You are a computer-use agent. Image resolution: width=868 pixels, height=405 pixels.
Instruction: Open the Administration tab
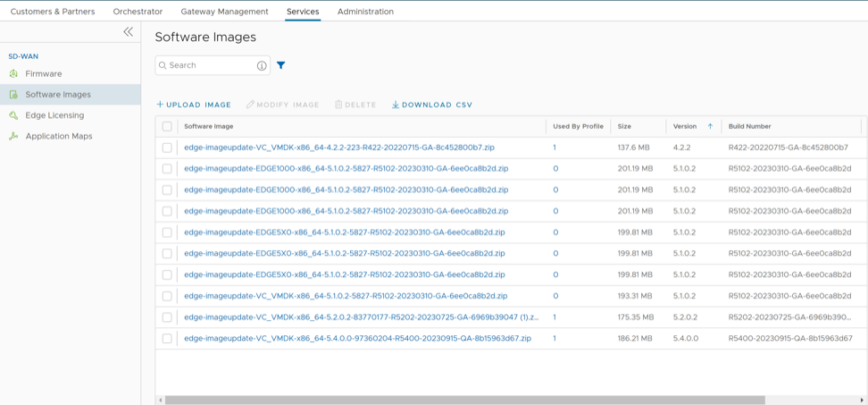pos(365,12)
